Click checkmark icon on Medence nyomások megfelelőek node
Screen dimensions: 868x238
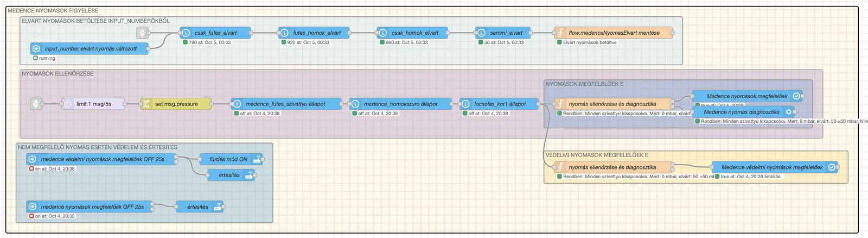[796, 96]
